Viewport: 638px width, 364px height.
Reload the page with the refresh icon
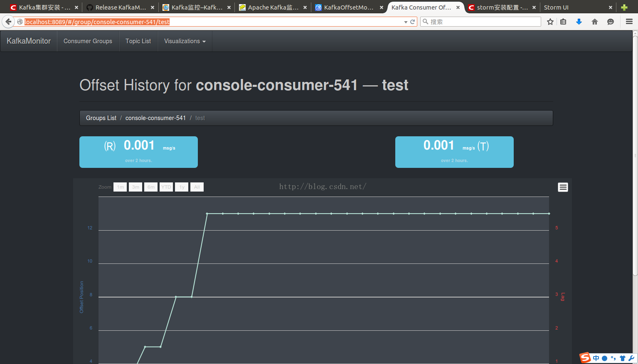click(413, 22)
